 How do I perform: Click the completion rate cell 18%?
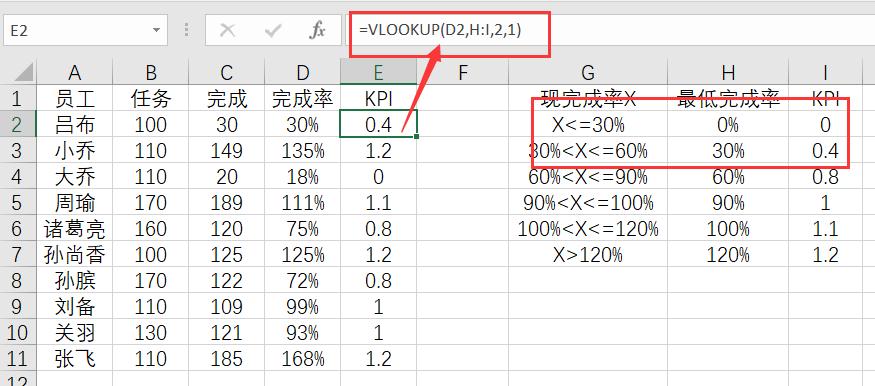coord(302,176)
